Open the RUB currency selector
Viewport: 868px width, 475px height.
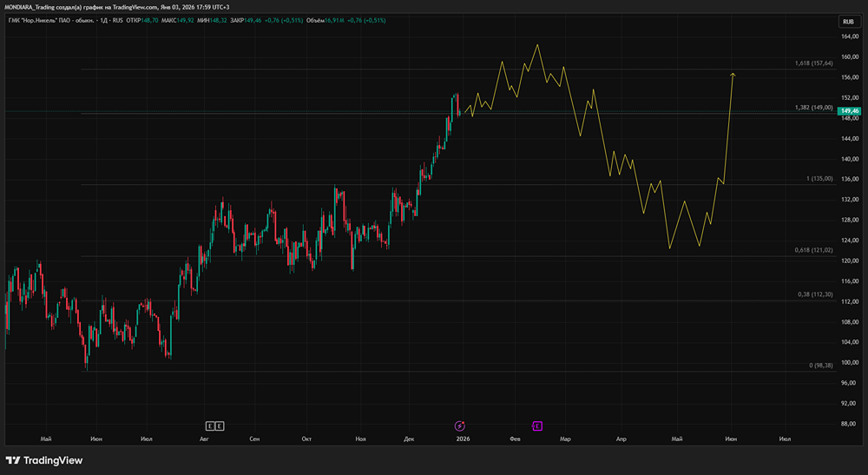pos(847,22)
